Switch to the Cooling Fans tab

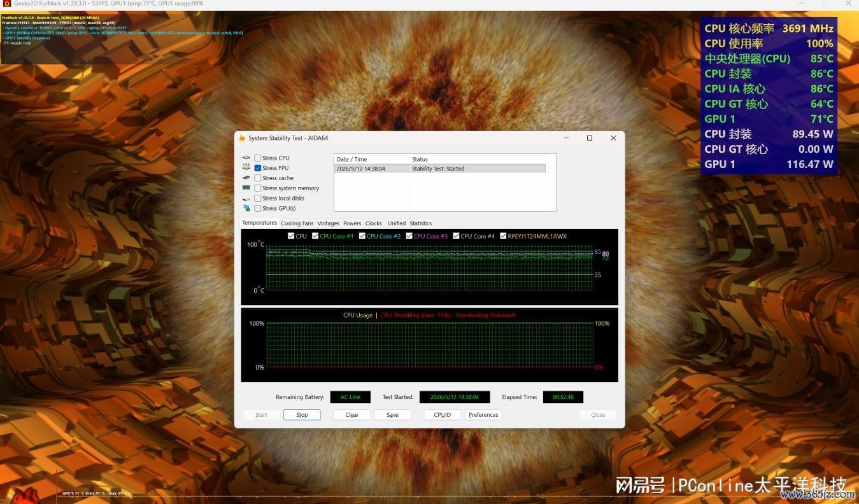click(297, 223)
